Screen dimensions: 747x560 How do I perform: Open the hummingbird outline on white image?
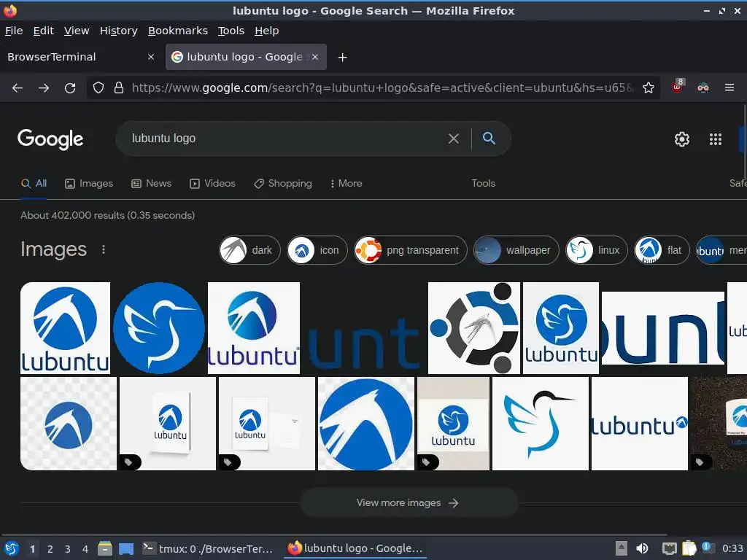[x=541, y=424]
